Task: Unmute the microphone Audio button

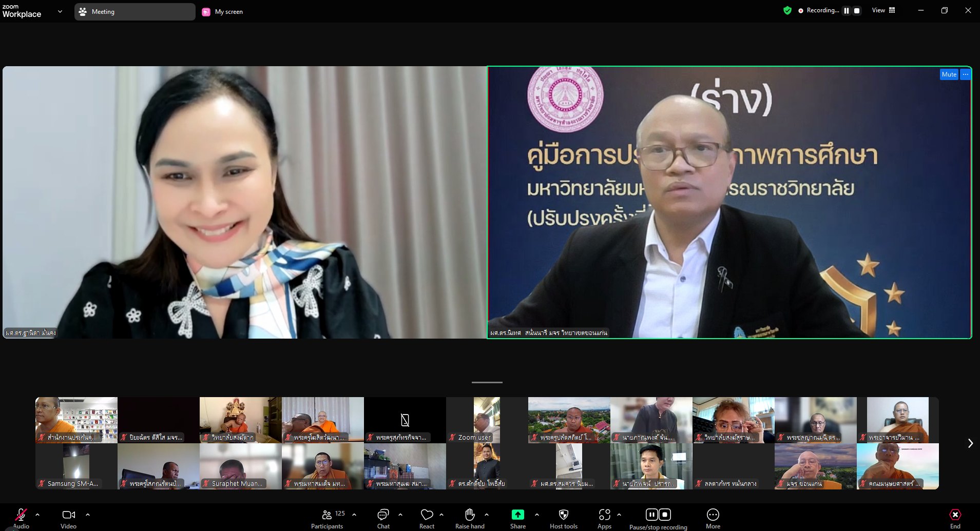Action: pos(21,515)
